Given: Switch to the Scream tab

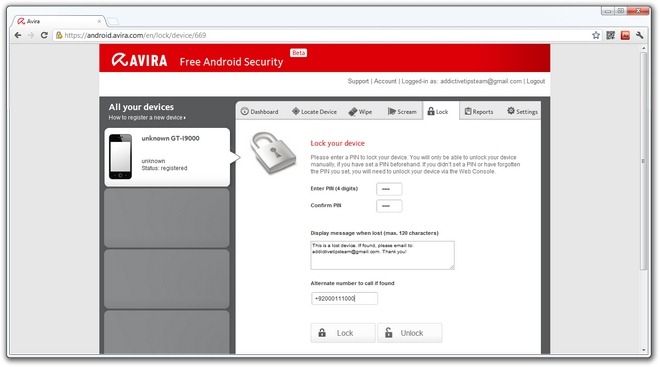Looking at the screenshot, I should (x=402, y=112).
